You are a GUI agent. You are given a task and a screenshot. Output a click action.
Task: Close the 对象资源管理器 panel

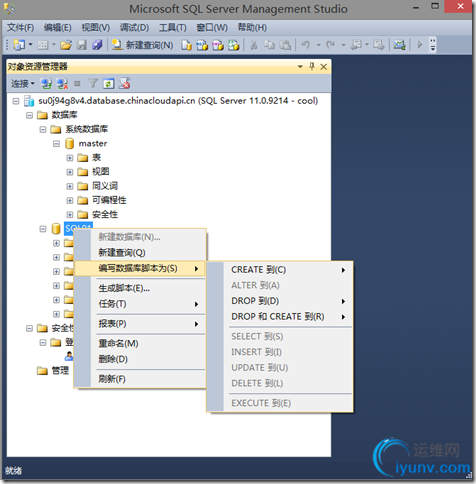[x=323, y=67]
